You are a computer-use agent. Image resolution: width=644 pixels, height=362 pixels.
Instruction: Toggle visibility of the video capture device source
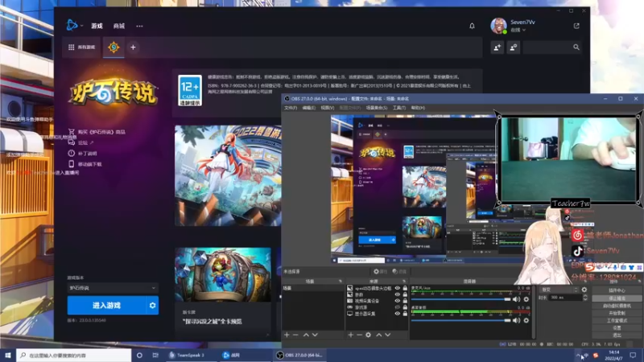[x=397, y=301]
